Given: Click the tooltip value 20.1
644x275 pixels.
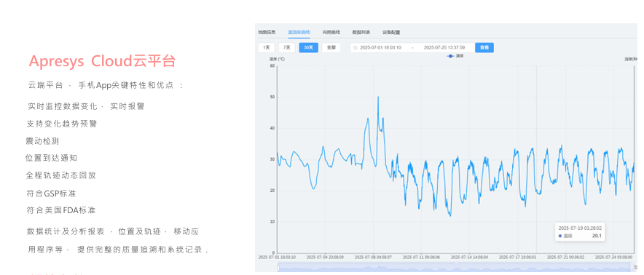Looking at the screenshot, I should 597,236.
